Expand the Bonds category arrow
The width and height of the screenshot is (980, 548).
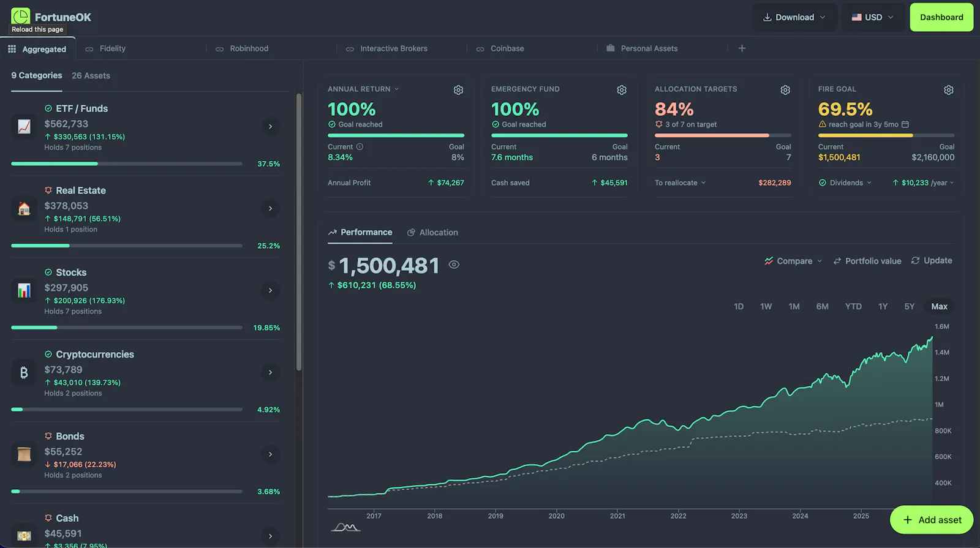pyautogui.click(x=270, y=454)
